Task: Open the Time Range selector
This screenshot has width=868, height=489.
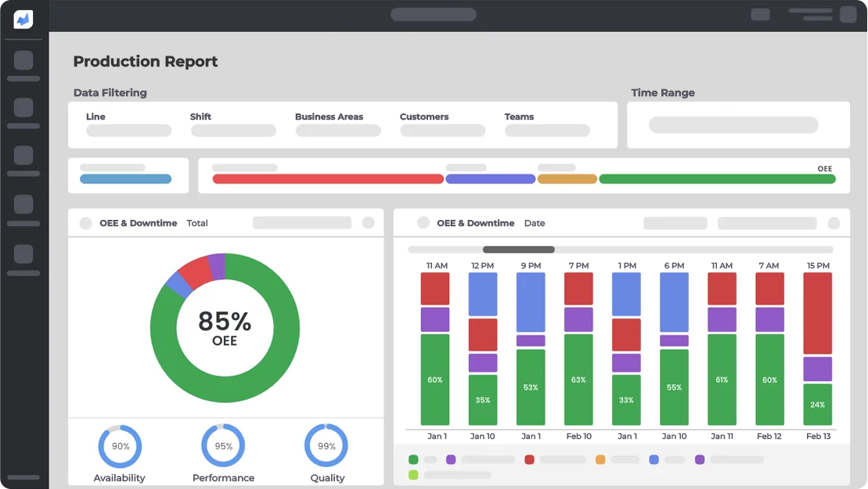Action: click(733, 125)
